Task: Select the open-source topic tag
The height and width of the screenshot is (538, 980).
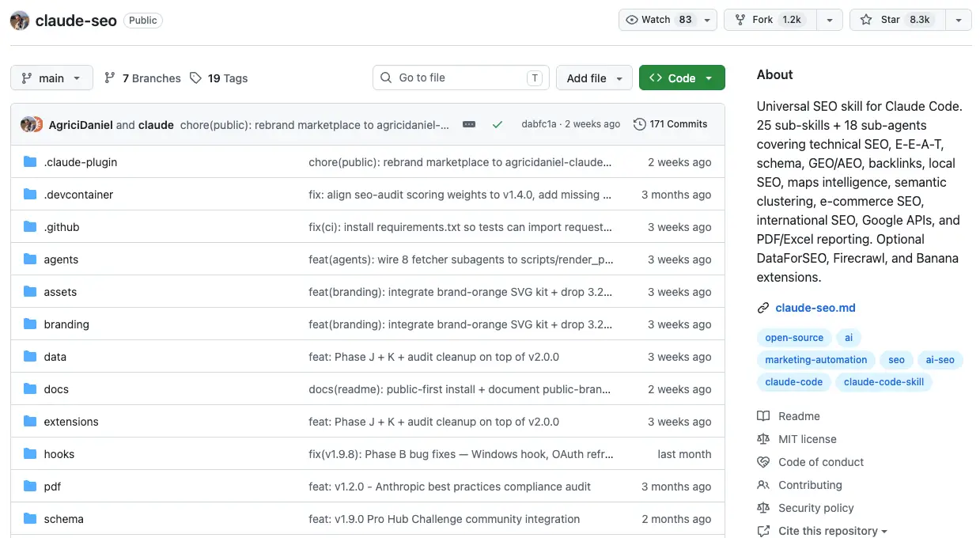Action: (x=794, y=338)
